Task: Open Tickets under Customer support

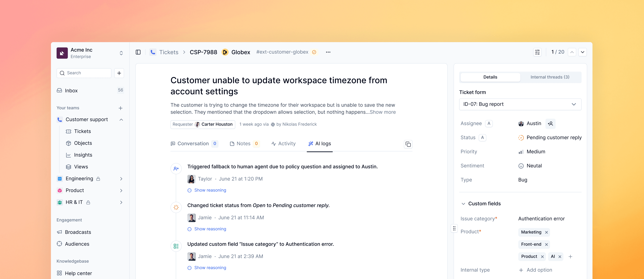Action: click(x=82, y=131)
